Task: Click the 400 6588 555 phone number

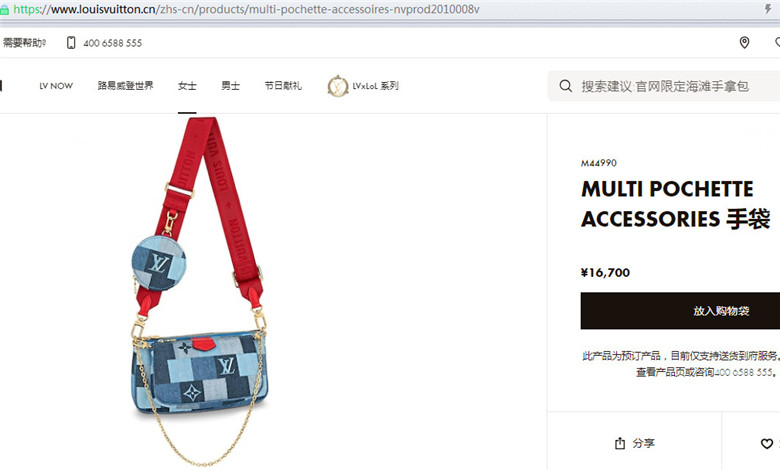Action: point(112,43)
